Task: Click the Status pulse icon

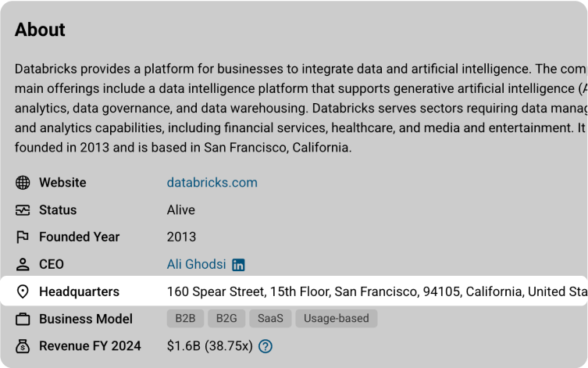Action: (x=23, y=210)
